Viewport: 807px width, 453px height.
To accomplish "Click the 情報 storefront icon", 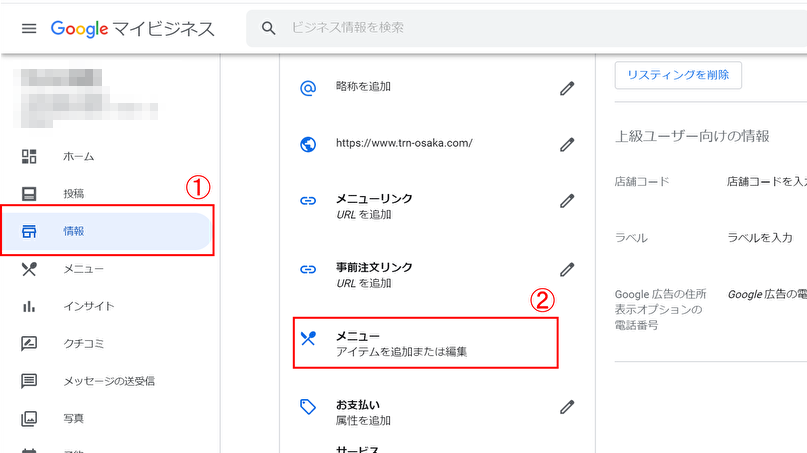I will 29,231.
